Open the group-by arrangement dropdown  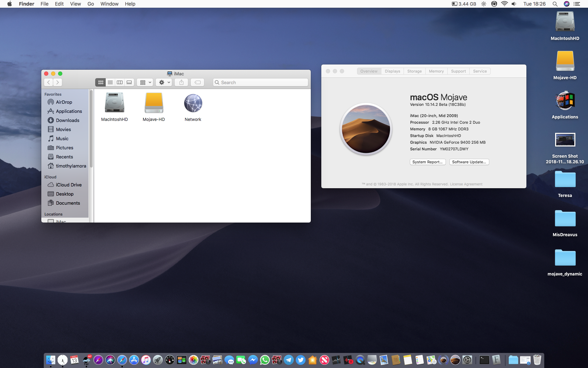click(x=145, y=82)
